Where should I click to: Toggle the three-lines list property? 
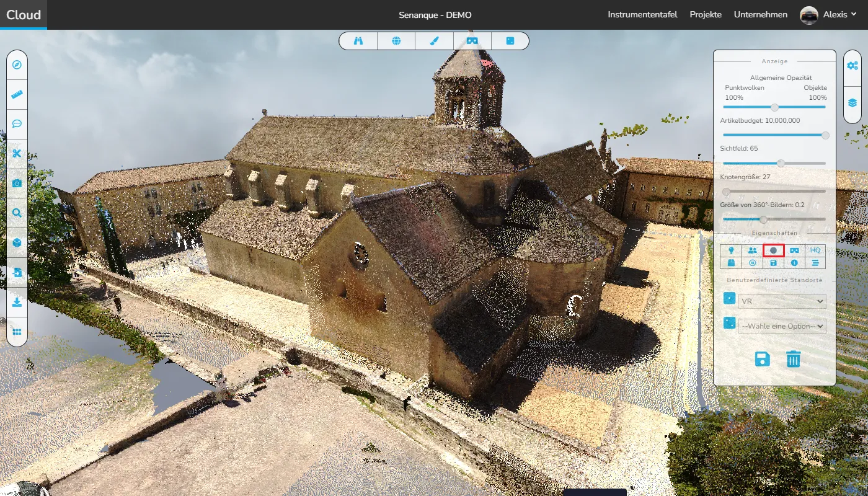tap(815, 263)
